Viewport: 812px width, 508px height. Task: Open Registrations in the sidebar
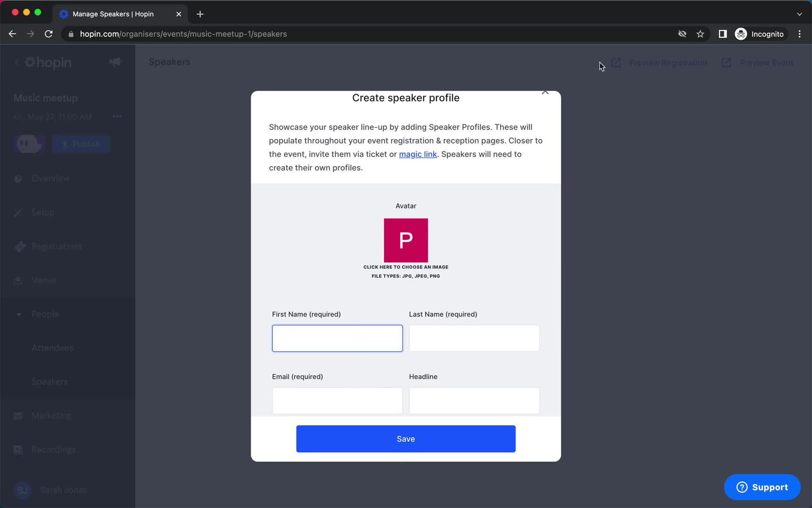tap(57, 246)
